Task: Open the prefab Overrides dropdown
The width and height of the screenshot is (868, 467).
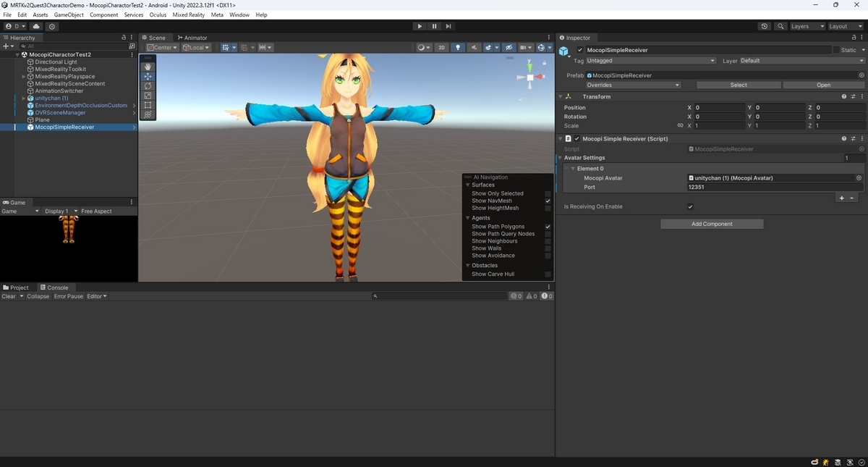Action: click(633, 85)
